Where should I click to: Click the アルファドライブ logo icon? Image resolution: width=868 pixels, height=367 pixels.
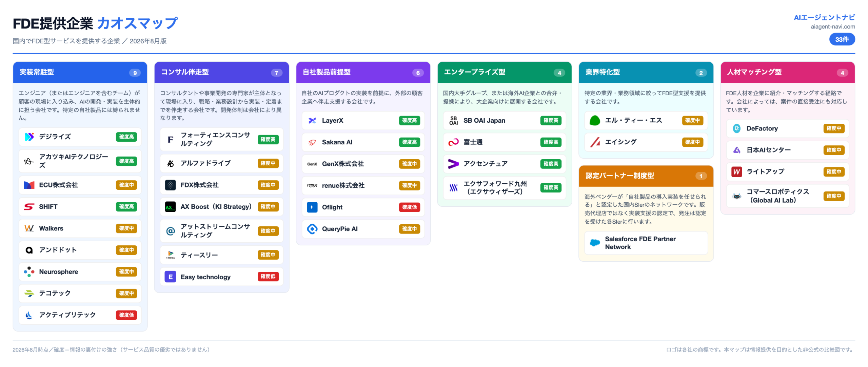pos(171,163)
